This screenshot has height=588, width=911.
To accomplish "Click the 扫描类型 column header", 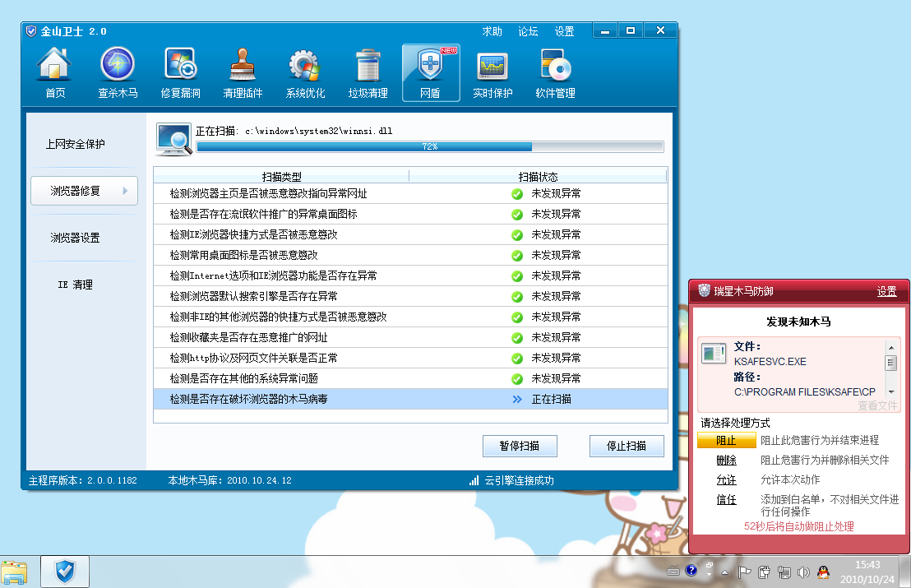I will pos(282,176).
